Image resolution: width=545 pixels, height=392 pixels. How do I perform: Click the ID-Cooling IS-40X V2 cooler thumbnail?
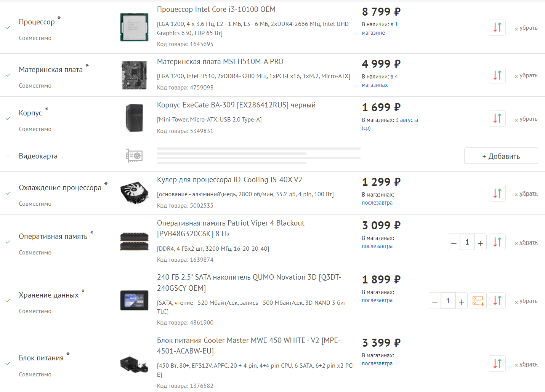point(134,193)
